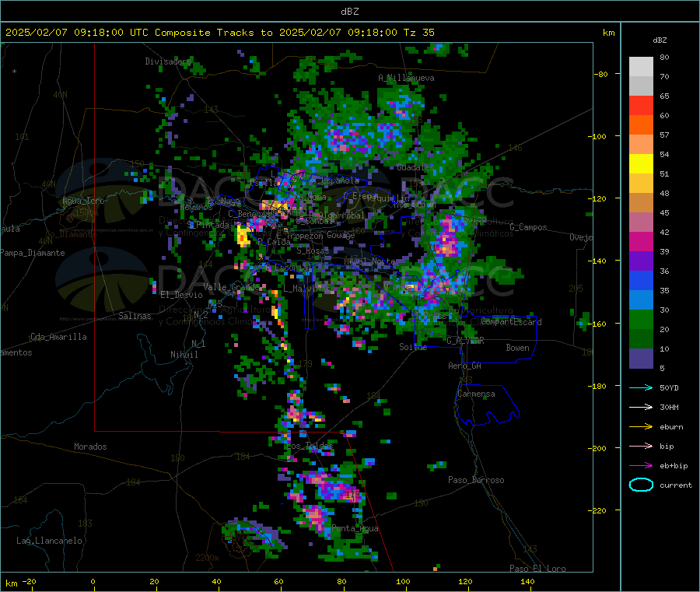Pick the red swatch in dBZ scale
The image size is (700, 592).
(x=641, y=105)
